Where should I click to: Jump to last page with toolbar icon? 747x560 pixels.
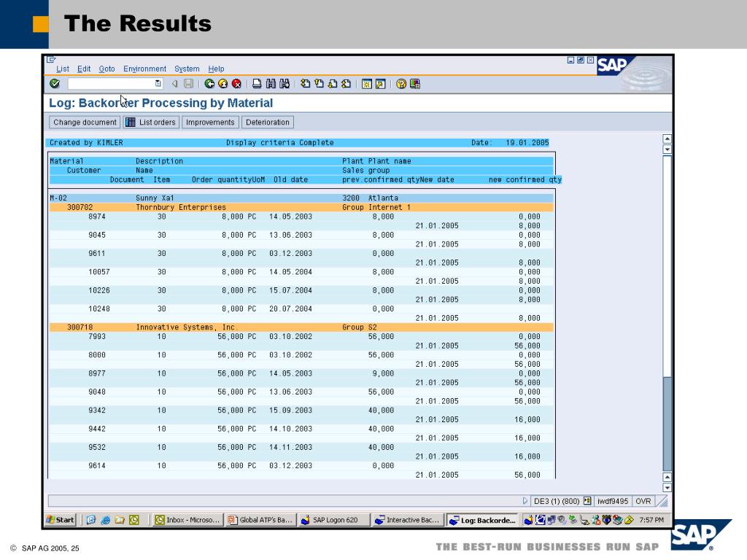(347, 84)
